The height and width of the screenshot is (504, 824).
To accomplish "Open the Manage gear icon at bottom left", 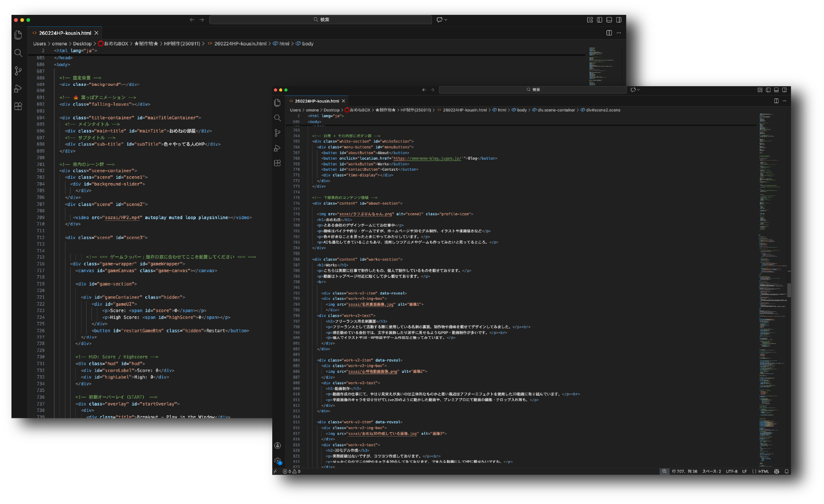I will point(277,461).
